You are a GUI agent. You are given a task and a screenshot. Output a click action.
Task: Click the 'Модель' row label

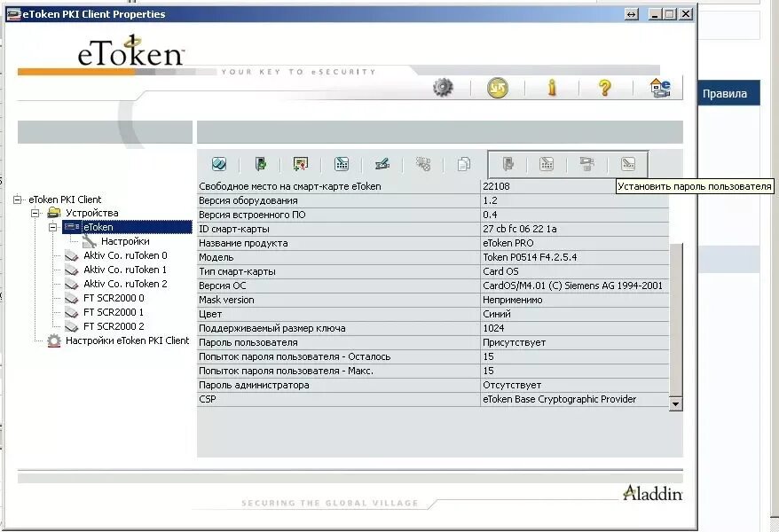tap(216, 257)
